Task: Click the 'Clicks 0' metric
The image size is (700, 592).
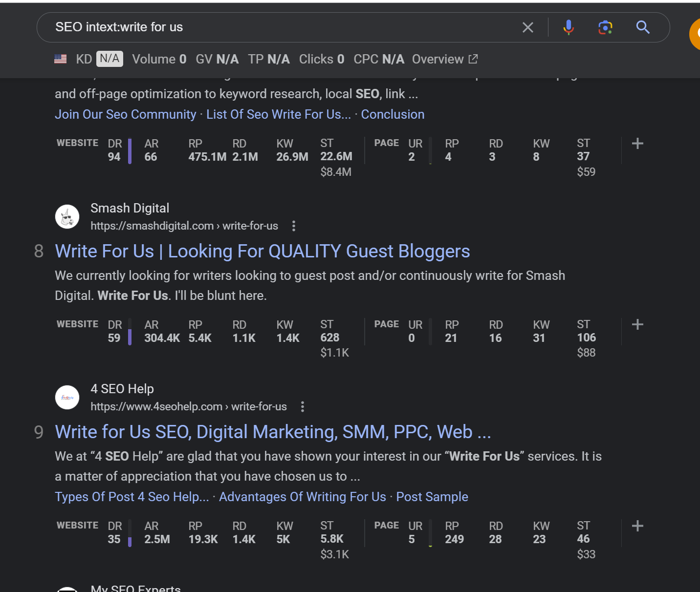Action: (322, 59)
